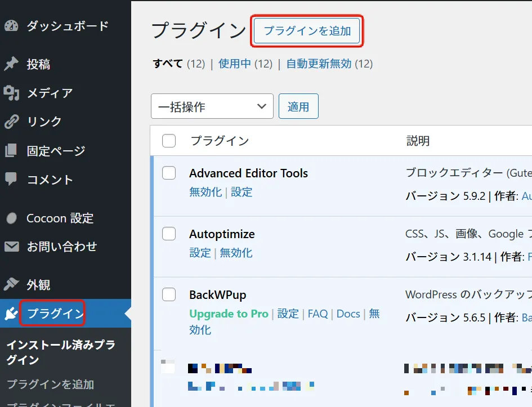Click the 外観 brush icon
This screenshot has height=407, width=532.
pos(12,285)
